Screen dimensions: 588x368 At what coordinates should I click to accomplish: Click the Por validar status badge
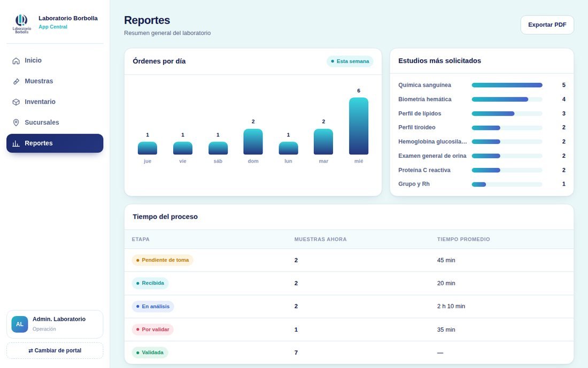click(153, 329)
